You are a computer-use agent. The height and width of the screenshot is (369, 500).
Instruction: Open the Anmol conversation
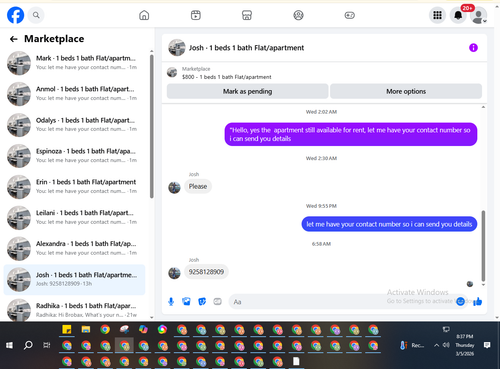click(x=74, y=94)
